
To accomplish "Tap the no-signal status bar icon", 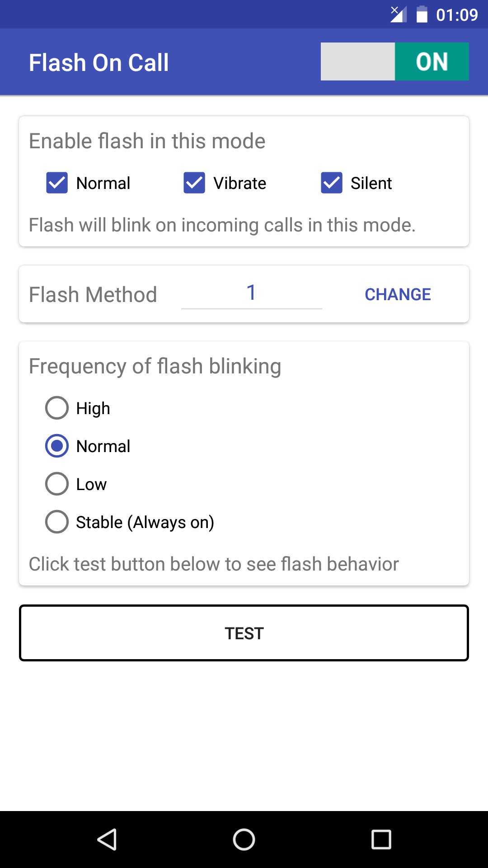I will [x=398, y=14].
